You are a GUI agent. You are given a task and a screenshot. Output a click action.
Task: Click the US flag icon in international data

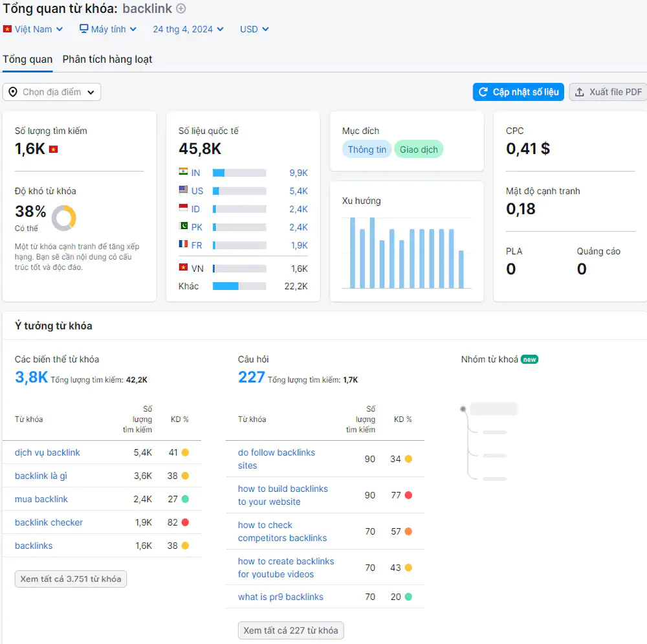183,191
